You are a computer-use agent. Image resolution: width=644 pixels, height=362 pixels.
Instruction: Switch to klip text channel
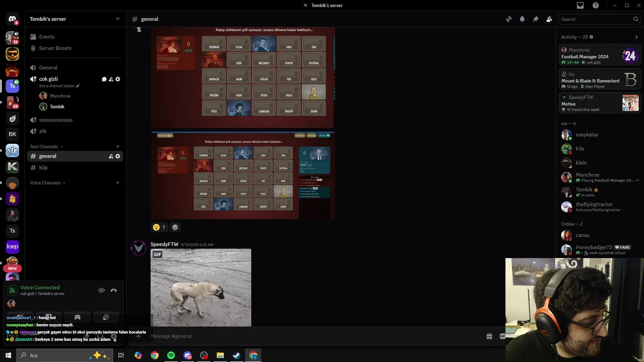75,168
